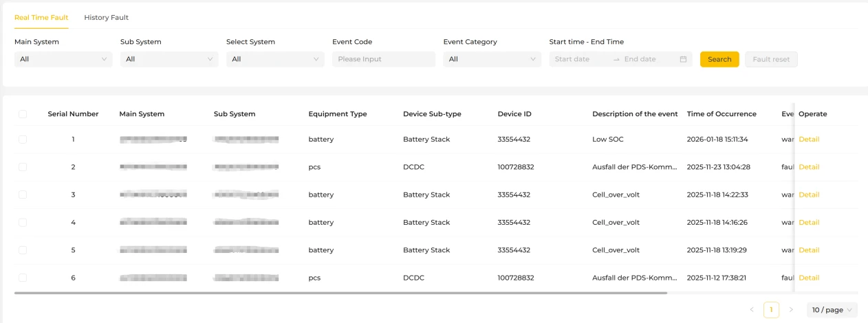
Task: Open Detail for 14:16:26 Cell_over_volt event
Action: [x=809, y=223]
